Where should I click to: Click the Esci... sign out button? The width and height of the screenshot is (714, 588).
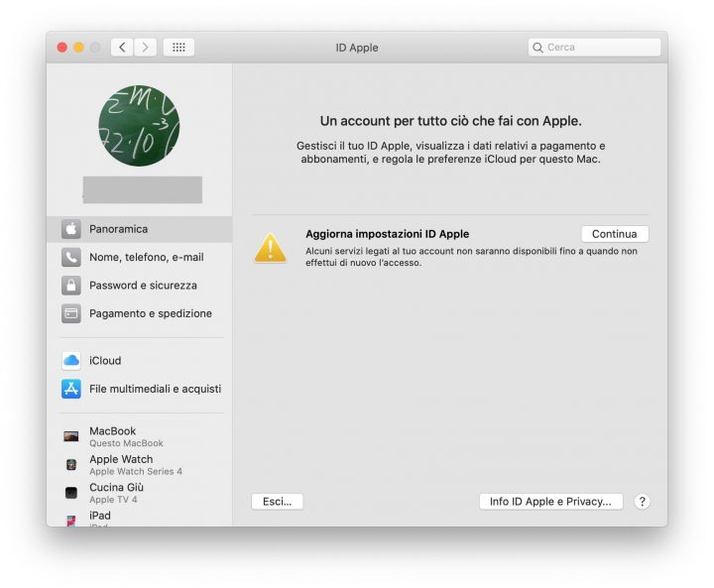click(277, 502)
